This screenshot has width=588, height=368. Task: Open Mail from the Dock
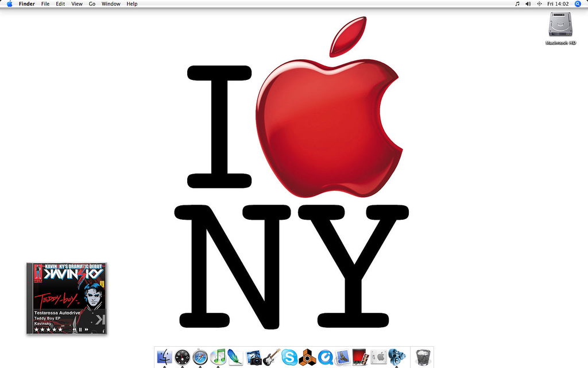click(x=343, y=357)
